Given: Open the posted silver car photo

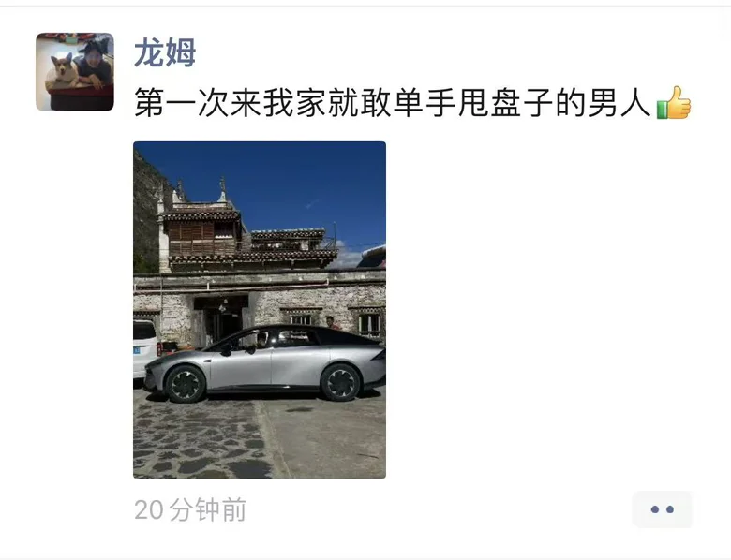Looking at the screenshot, I should pos(260,310).
